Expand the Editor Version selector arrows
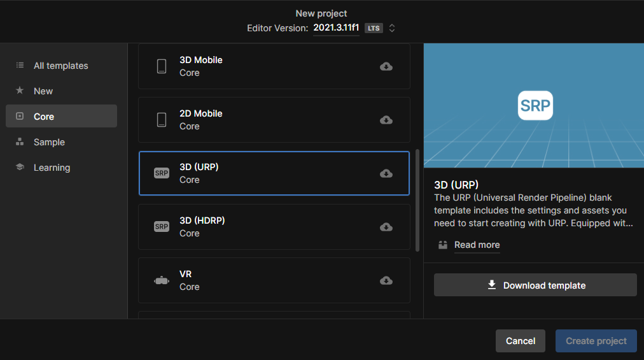 point(392,28)
